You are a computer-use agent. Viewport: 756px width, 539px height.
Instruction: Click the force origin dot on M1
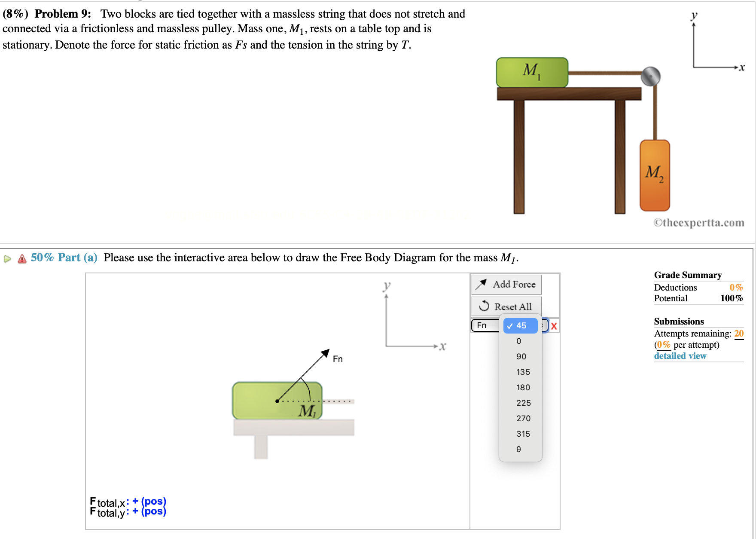277,401
